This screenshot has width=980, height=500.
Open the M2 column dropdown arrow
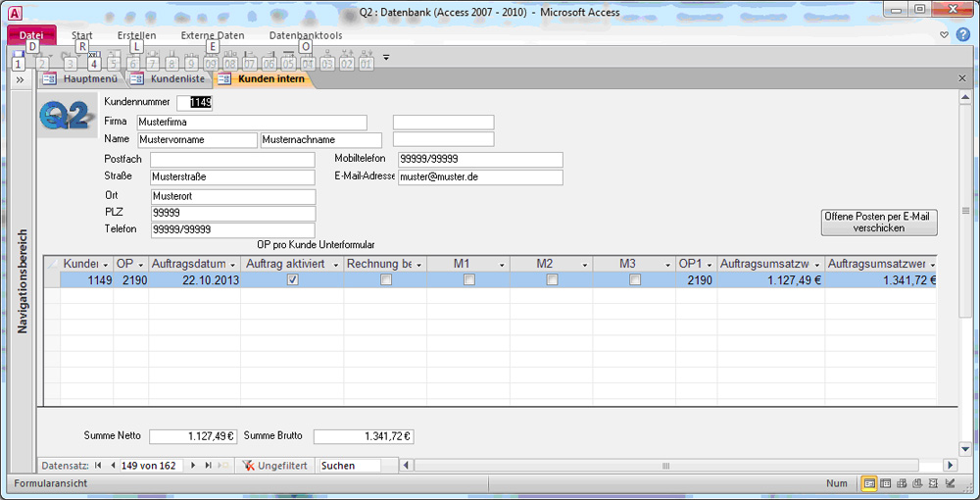[585, 265]
